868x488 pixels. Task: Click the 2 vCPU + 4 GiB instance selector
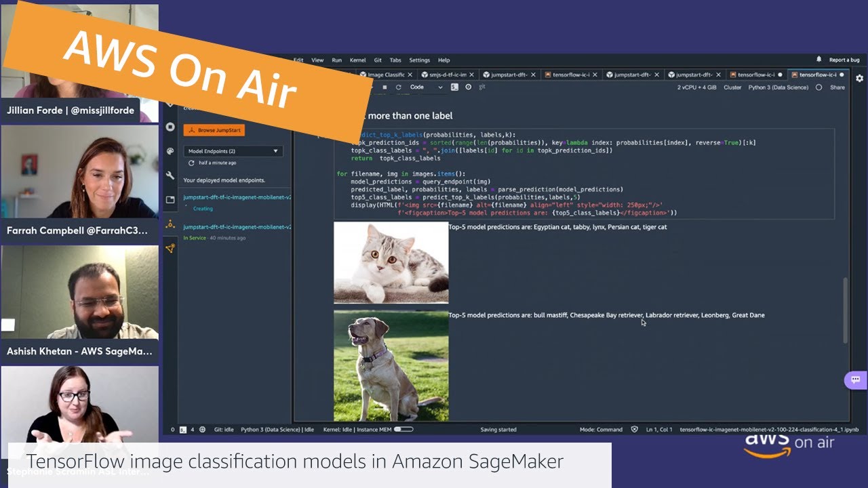click(x=696, y=87)
